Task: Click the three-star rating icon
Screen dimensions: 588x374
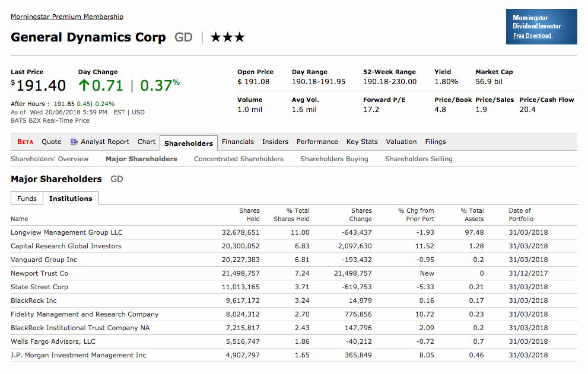Action: (228, 37)
